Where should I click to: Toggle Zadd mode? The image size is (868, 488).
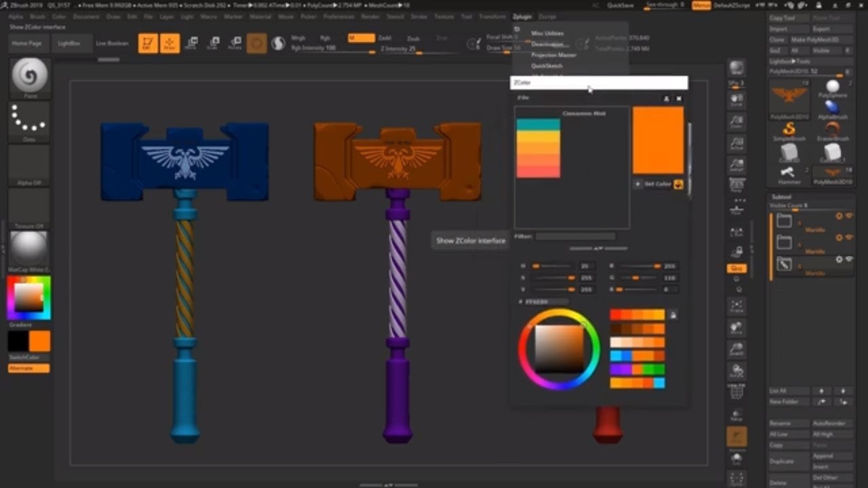[384, 39]
